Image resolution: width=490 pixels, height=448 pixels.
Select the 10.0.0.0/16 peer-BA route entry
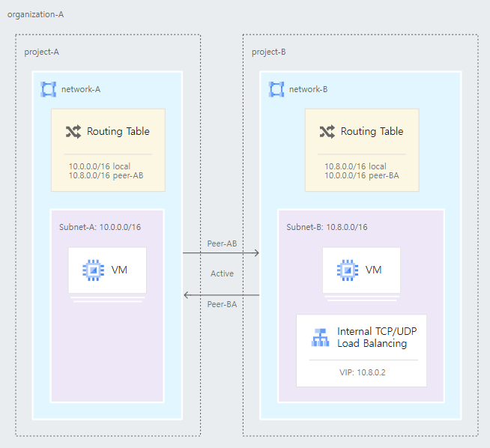point(362,175)
